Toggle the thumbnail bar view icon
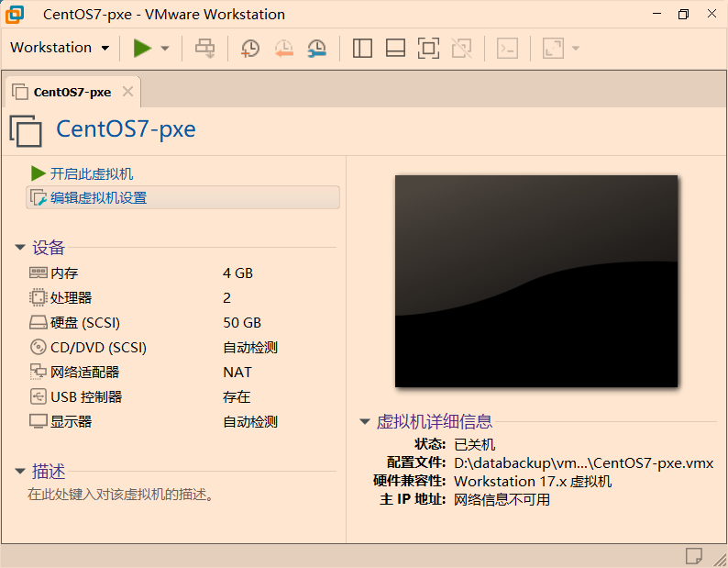 point(395,49)
